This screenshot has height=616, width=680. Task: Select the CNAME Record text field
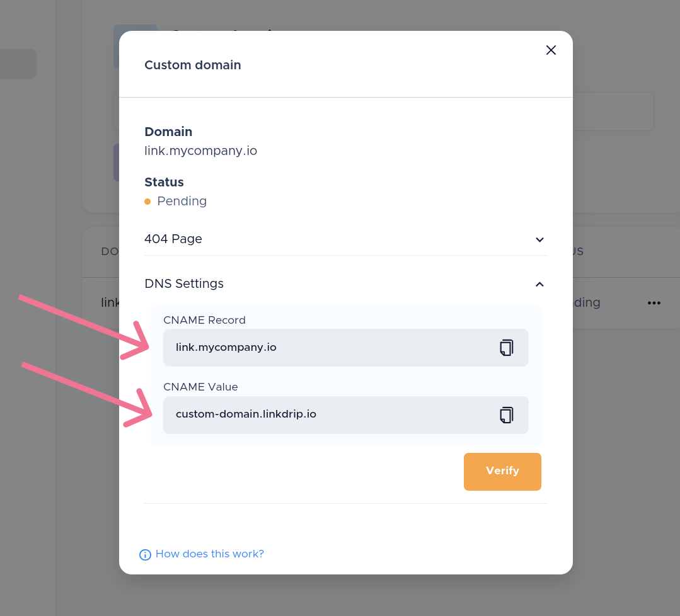(x=315, y=347)
